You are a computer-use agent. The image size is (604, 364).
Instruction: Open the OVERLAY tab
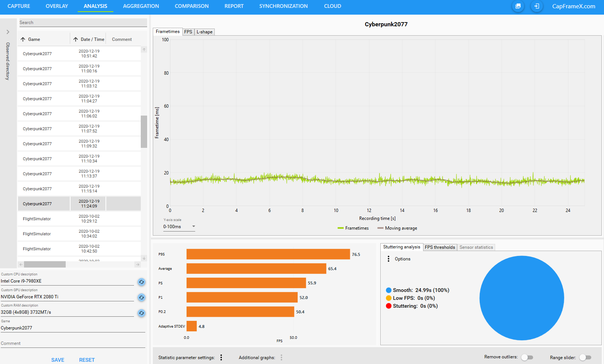click(x=57, y=6)
